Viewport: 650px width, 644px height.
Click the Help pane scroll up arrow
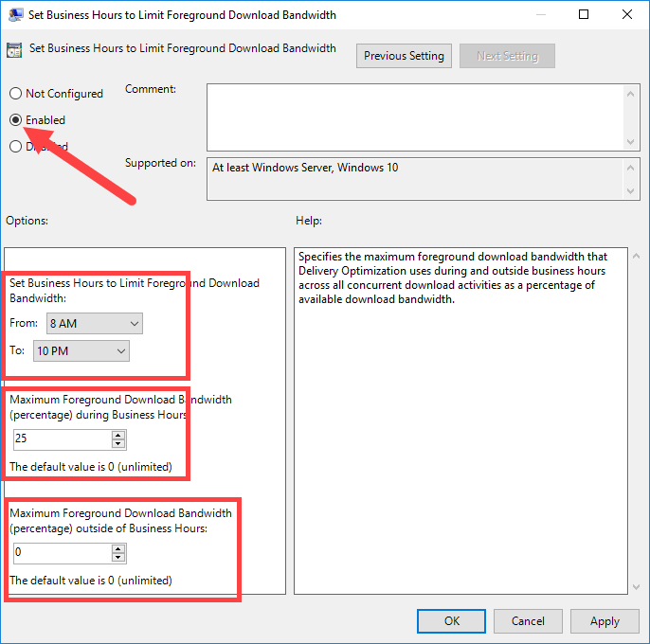637,256
